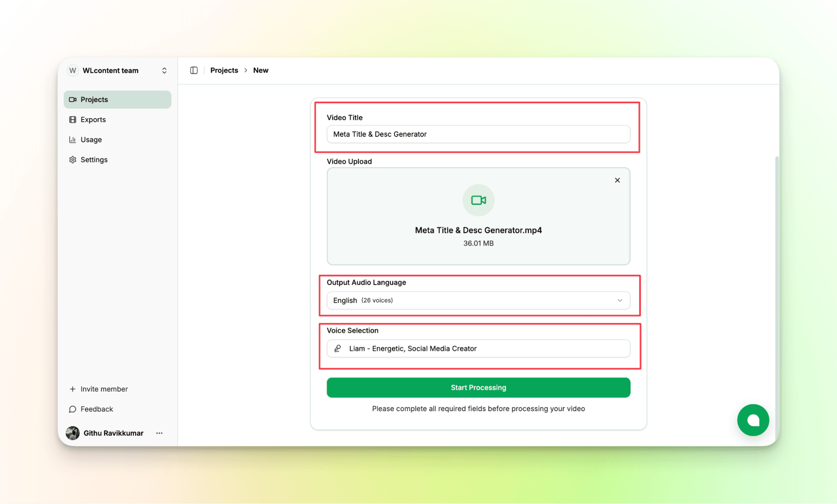Viewport: 837px width, 504px height.
Task: Open the Projects section in sidebar
Action: (x=94, y=99)
